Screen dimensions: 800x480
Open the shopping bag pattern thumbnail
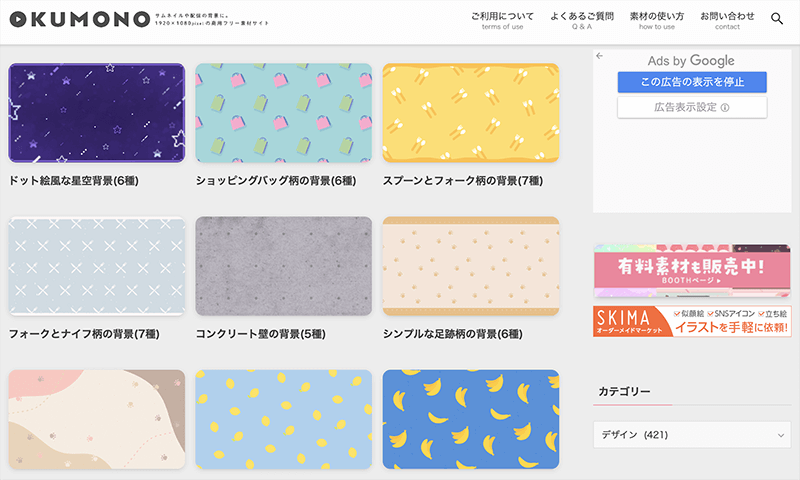pos(284,113)
